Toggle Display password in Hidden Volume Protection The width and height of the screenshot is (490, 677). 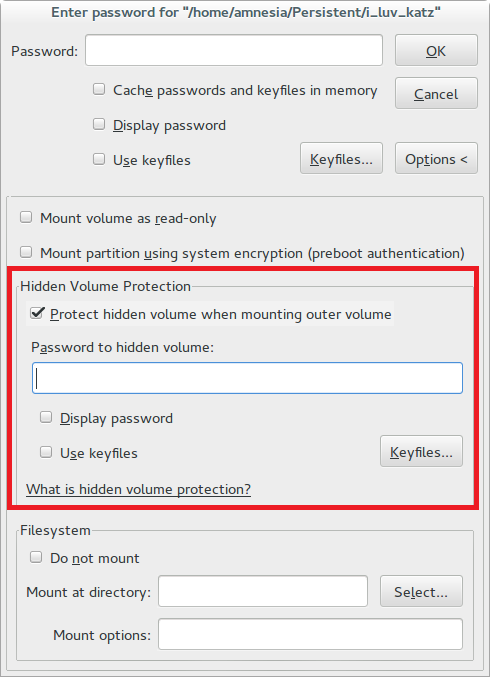[46, 418]
